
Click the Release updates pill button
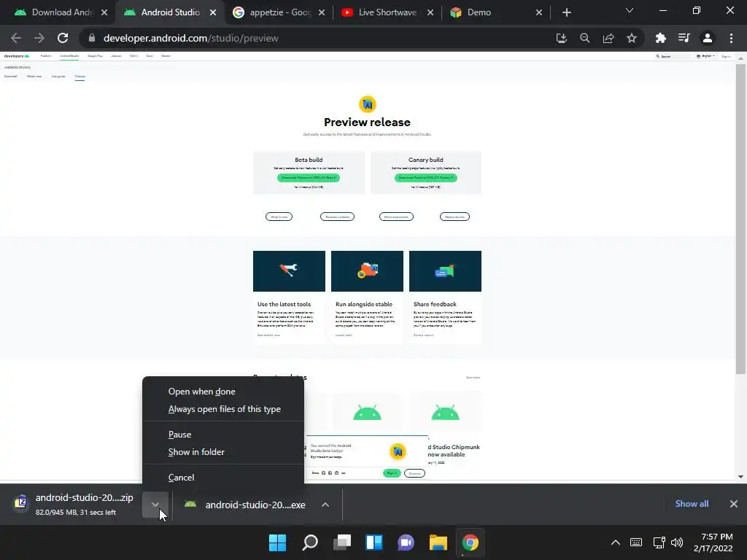(337, 217)
